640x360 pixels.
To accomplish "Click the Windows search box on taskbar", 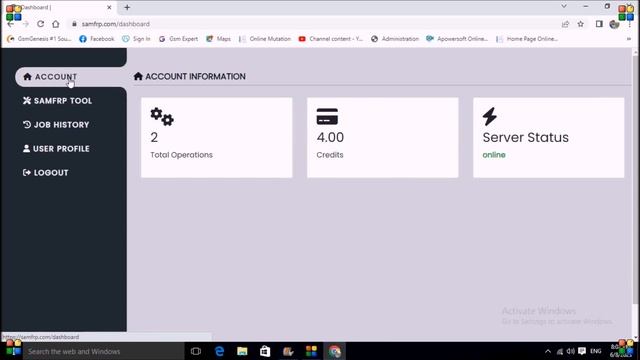I will tap(103, 351).
